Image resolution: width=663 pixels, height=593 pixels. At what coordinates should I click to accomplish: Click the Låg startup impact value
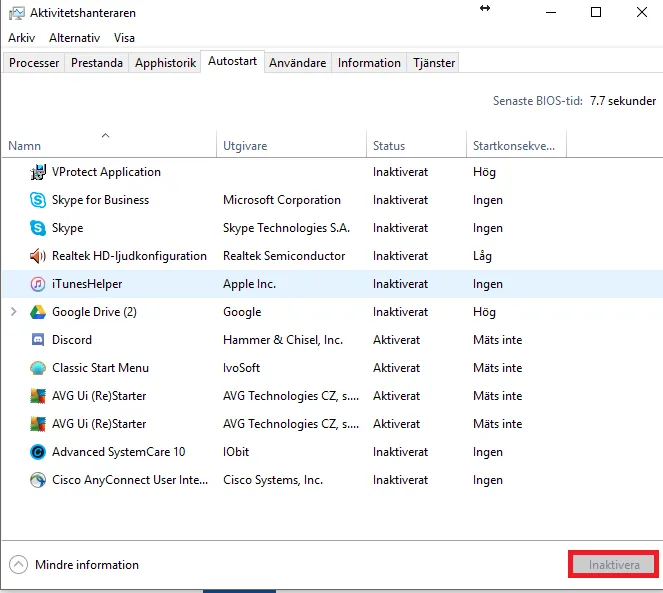point(482,256)
